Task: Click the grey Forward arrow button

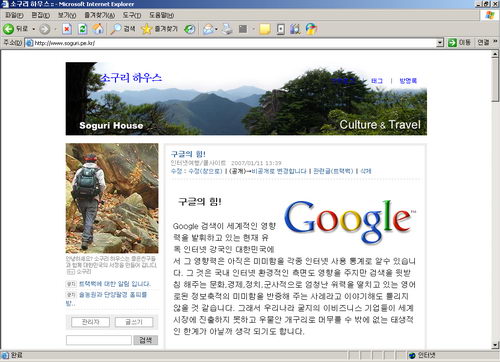Action: (44, 29)
